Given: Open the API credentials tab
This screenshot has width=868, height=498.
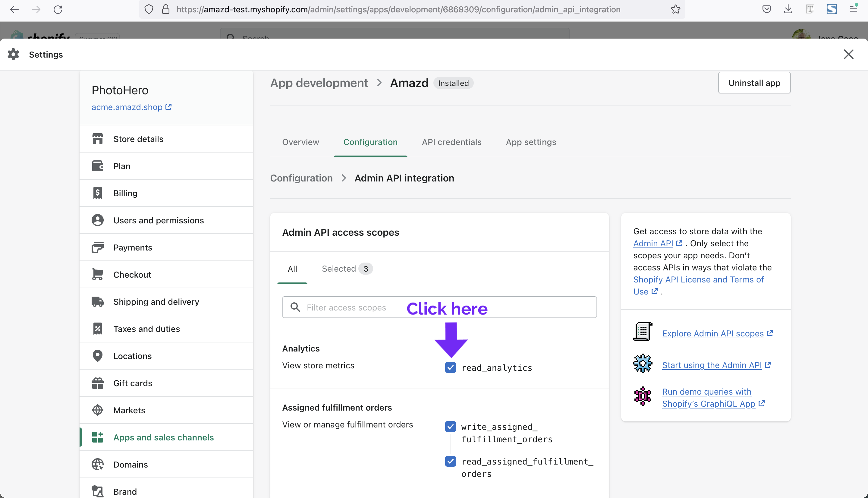Looking at the screenshot, I should click(x=451, y=142).
